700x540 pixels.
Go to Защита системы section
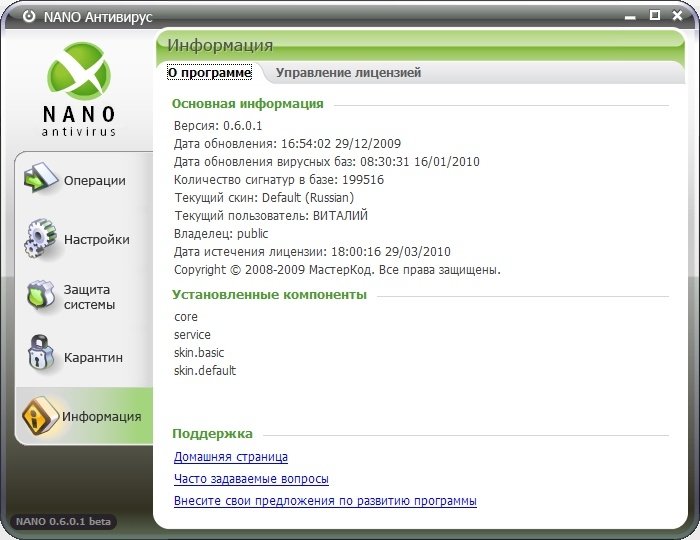click(84, 297)
